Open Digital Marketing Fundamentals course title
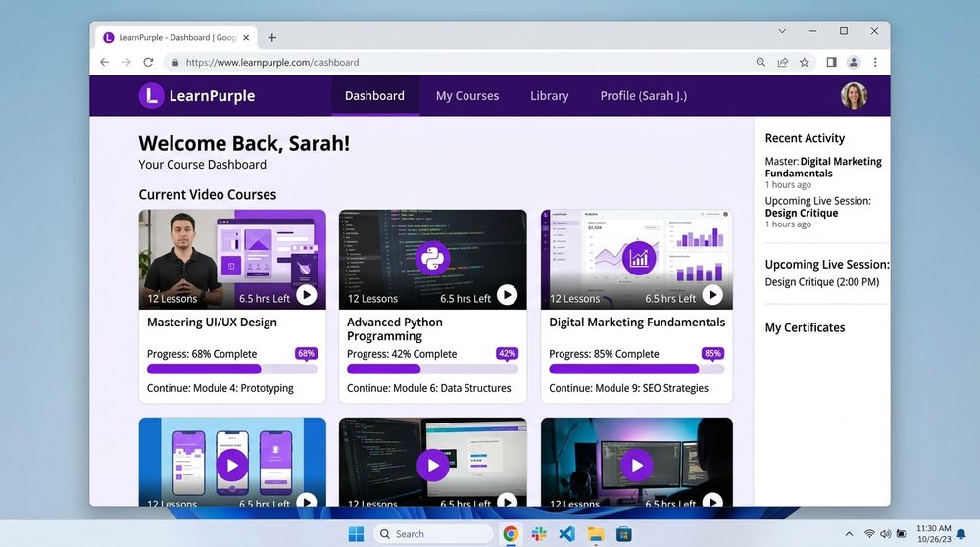Screen dimensions: 980x547 637,322
